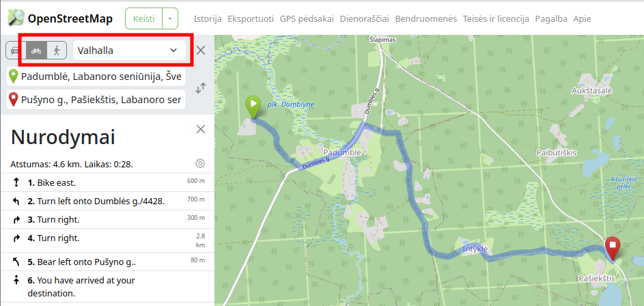
Task: Click the OpenStreetMap logo
Action: [x=60, y=18]
